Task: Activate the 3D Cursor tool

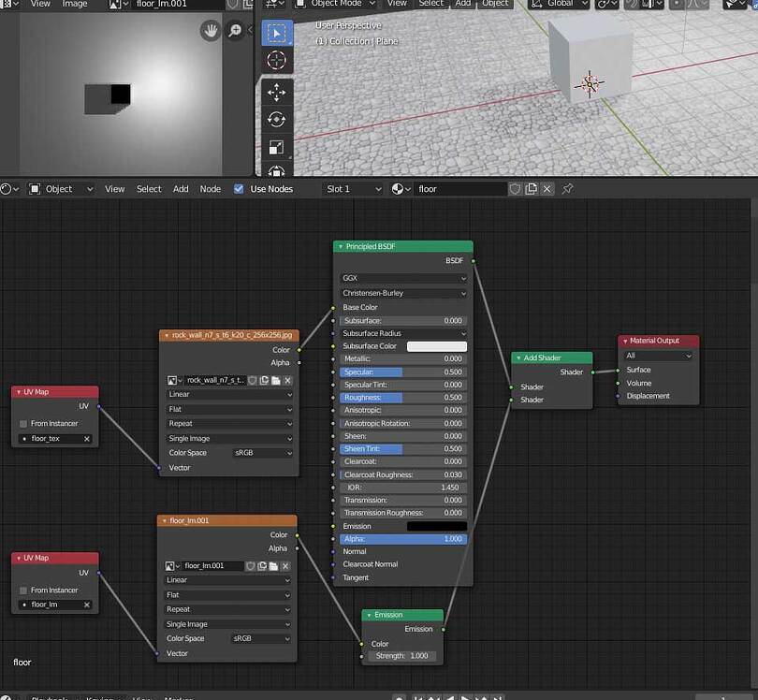Action: click(276, 61)
